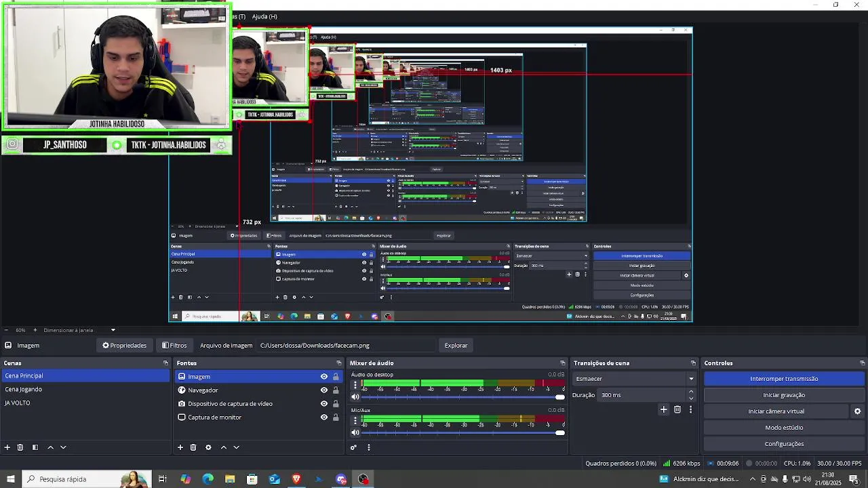The width and height of the screenshot is (868, 488).
Task: Show hidden system tray icons chevron
Action: point(752,479)
